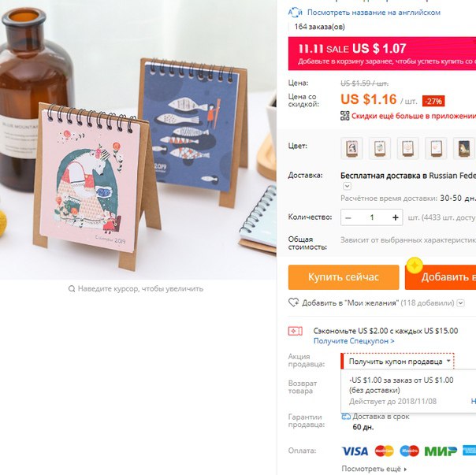Click the magnifier icon under product image
This screenshot has height=475, width=476.
point(72,288)
